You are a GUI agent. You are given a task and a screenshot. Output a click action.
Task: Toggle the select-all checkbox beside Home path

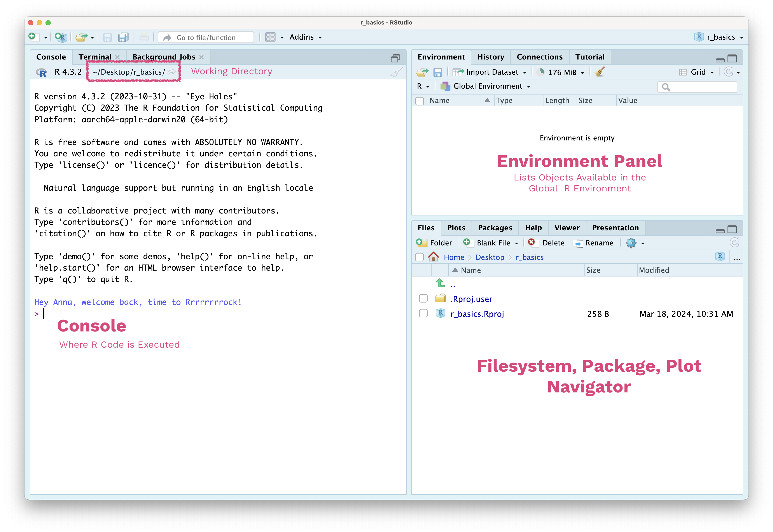tap(420, 257)
